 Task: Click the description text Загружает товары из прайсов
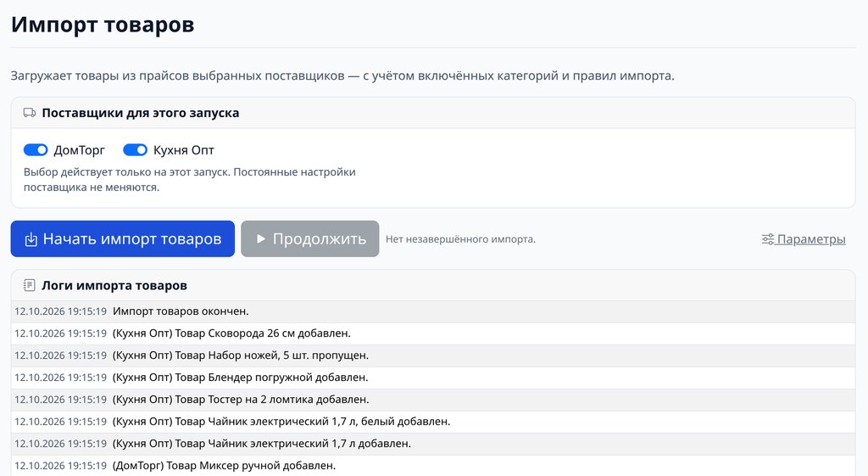(x=342, y=76)
